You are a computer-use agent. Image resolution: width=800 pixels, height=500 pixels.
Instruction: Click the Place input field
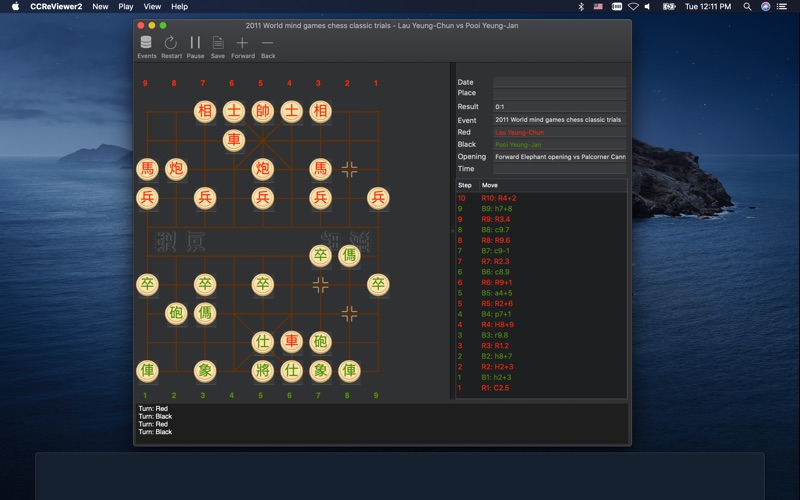[x=559, y=93]
